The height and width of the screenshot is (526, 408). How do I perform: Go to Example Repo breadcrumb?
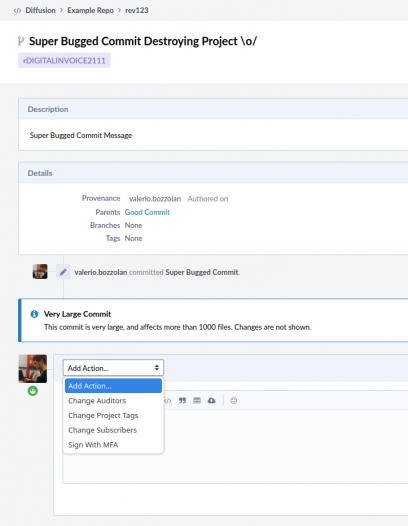coord(90,10)
